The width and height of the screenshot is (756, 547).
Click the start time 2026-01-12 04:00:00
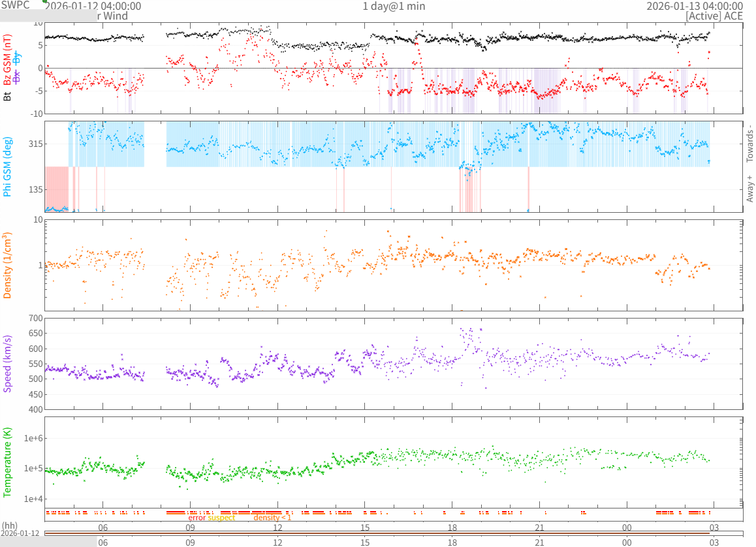[101, 6]
